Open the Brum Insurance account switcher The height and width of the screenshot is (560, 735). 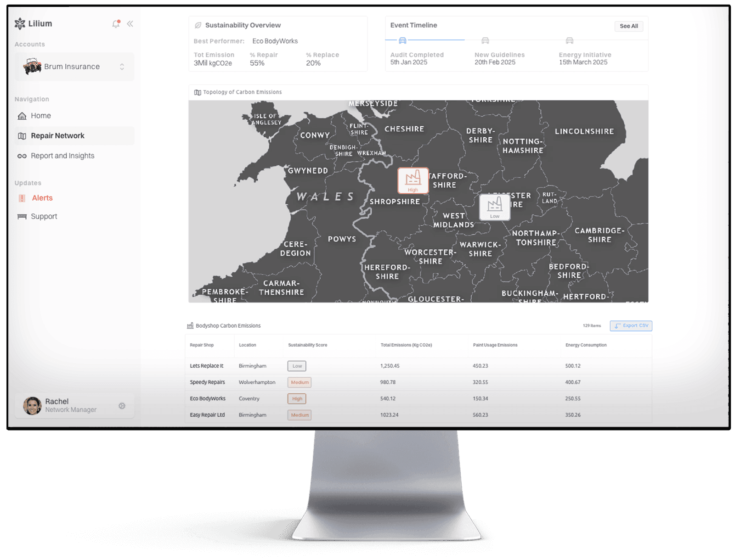pos(74,67)
